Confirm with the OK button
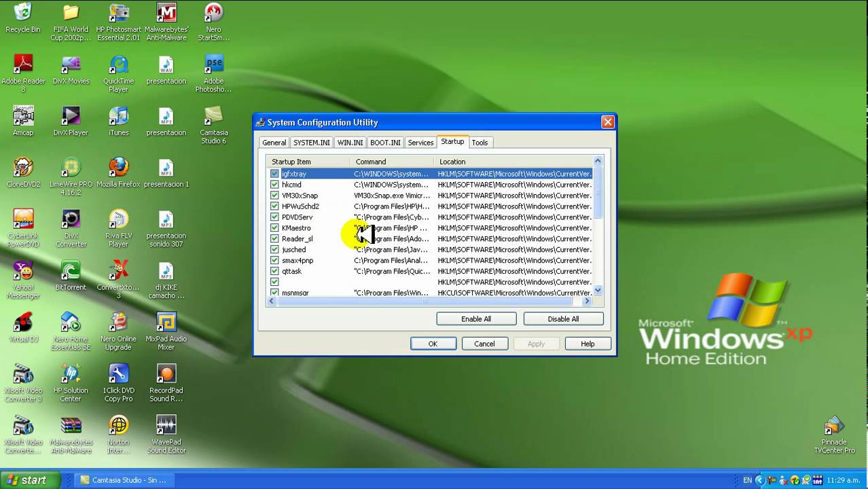Screen dimensions: 868x489 (433, 344)
